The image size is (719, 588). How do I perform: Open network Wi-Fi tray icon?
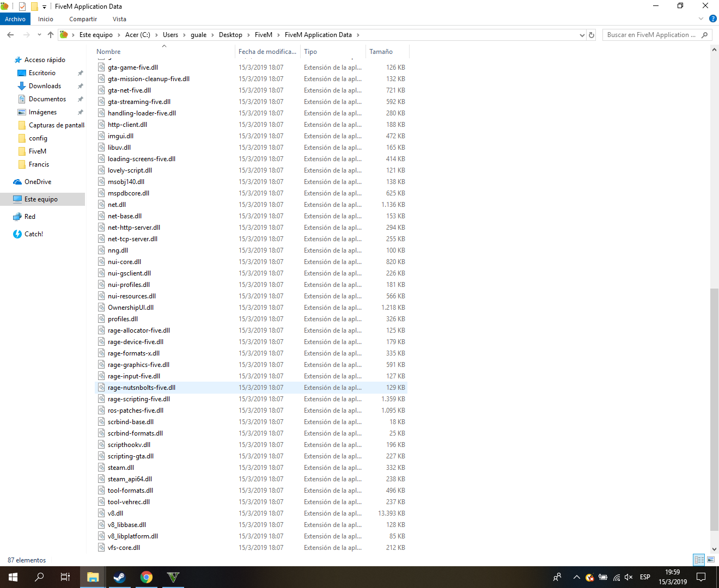(x=616, y=577)
